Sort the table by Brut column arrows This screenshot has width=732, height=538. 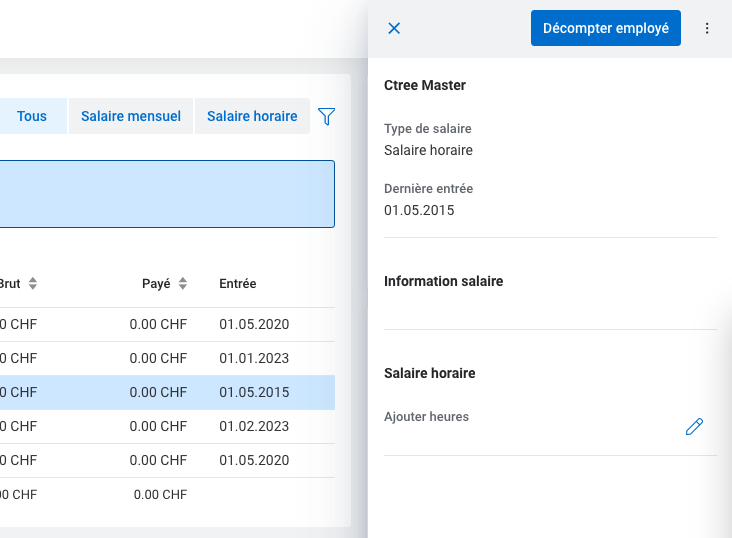[32, 284]
